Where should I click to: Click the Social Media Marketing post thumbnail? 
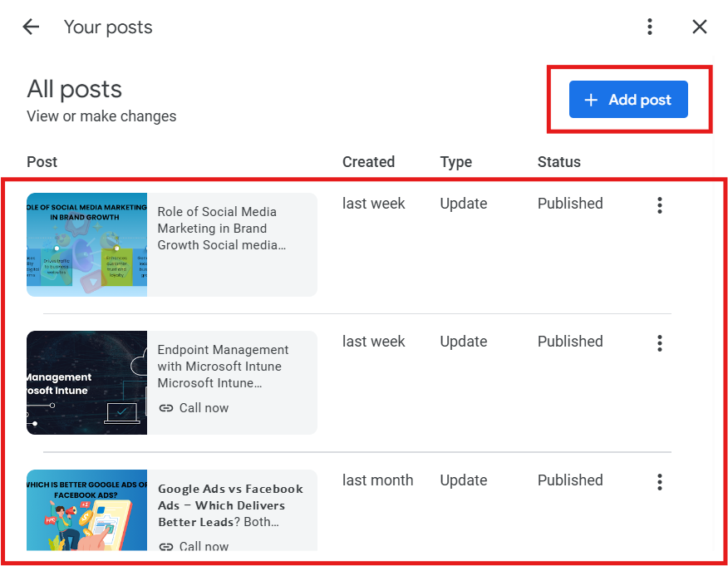(86, 245)
